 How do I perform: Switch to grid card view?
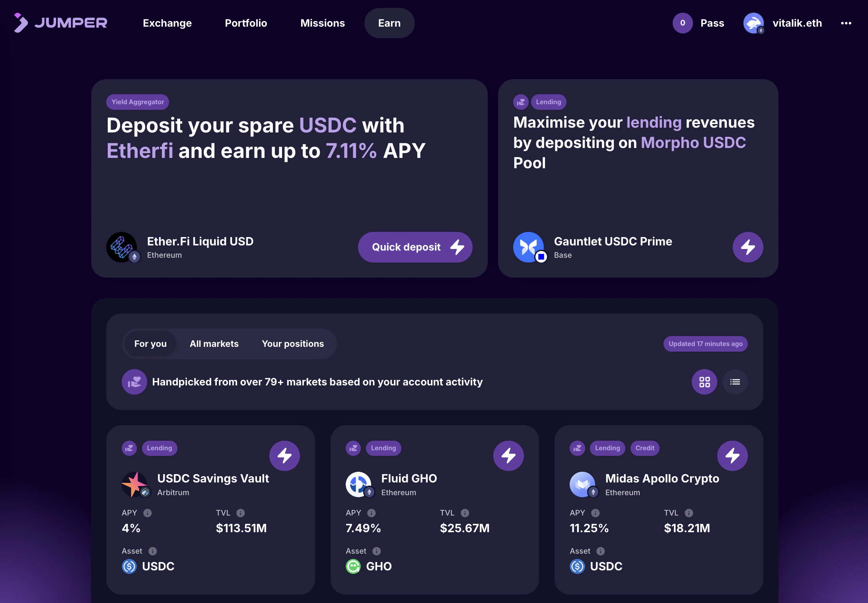(x=705, y=382)
